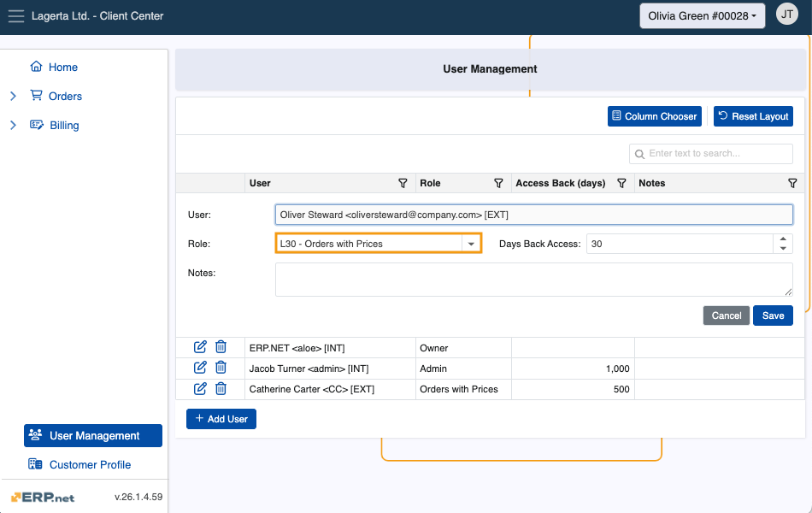Click the Add User button

[x=221, y=419]
